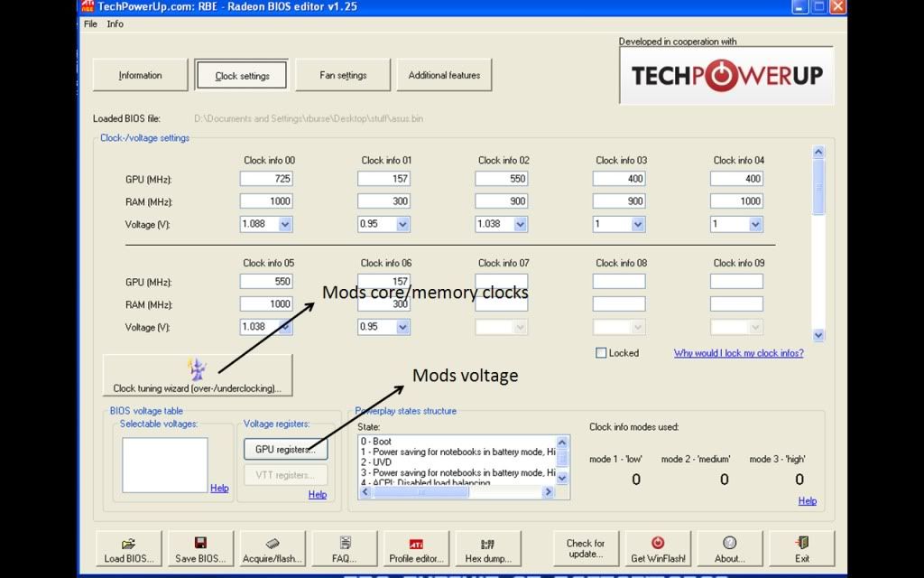Click Clock info 01 GPU MHz field

click(x=383, y=179)
